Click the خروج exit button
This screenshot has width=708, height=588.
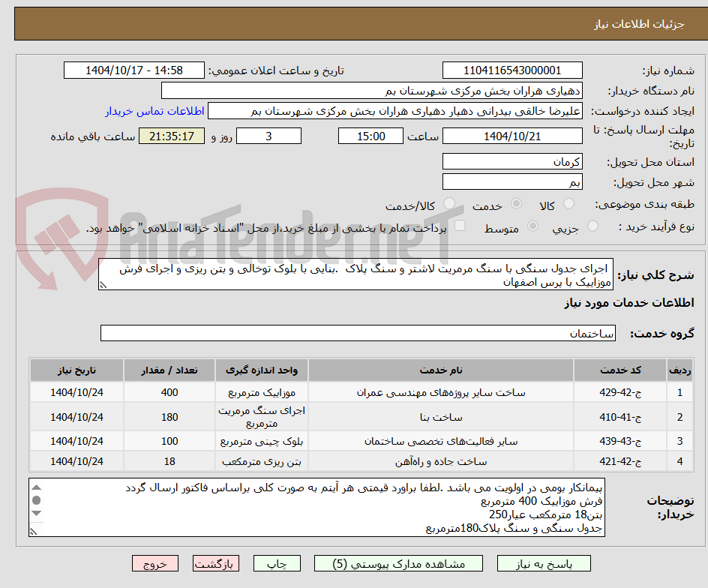pos(154,563)
